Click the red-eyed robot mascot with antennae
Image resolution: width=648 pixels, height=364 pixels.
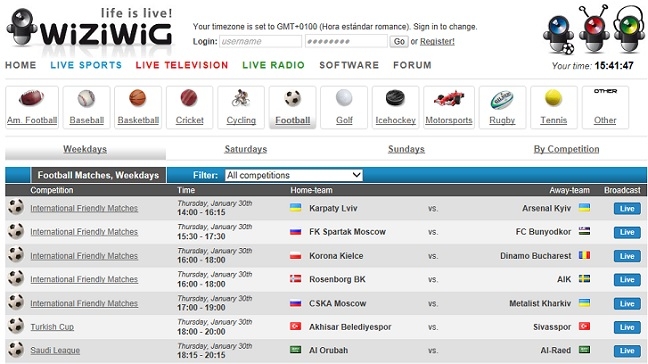(x=594, y=30)
